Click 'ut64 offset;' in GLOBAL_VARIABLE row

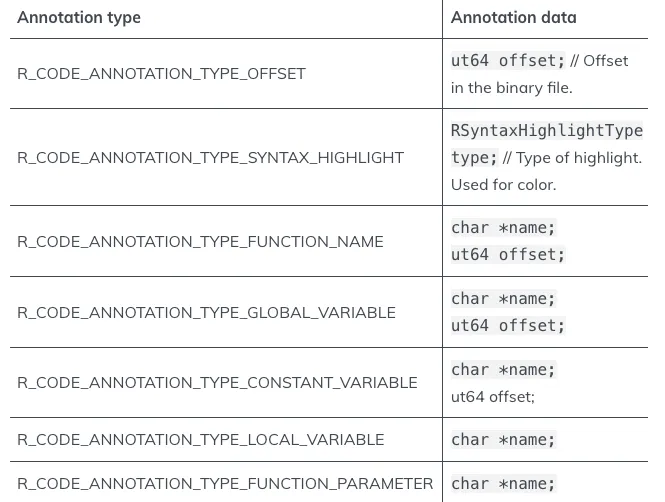click(x=508, y=326)
